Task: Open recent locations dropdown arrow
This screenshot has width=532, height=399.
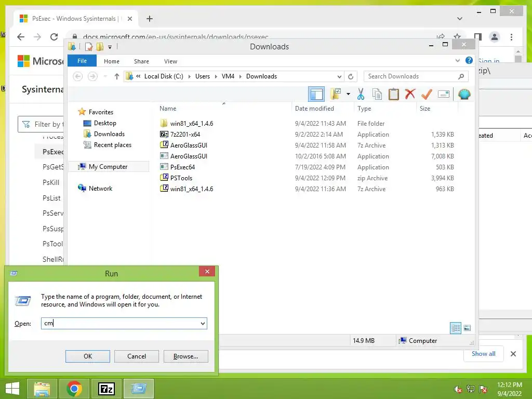Action: (x=105, y=76)
